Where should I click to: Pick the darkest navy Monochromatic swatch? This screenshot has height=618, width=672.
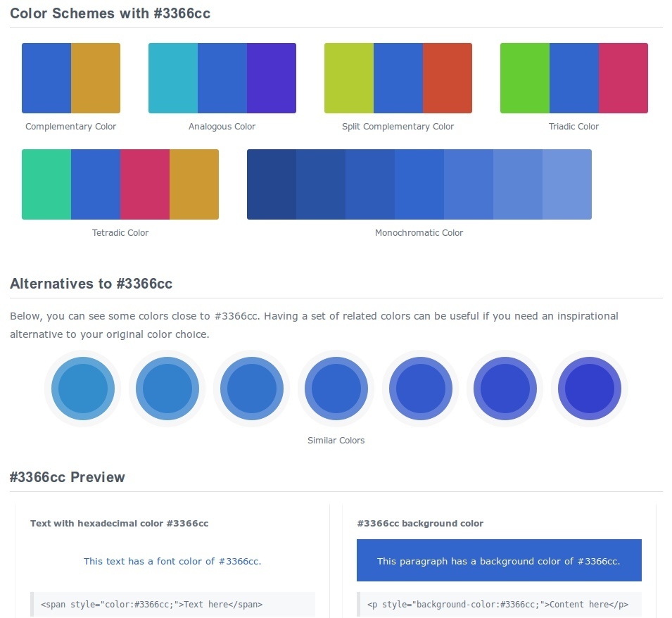pyautogui.click(x=272, y=184)
